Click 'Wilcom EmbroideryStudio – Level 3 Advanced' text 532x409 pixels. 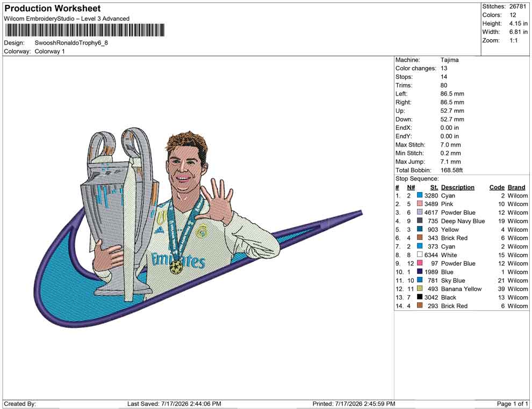coord(67,19)
